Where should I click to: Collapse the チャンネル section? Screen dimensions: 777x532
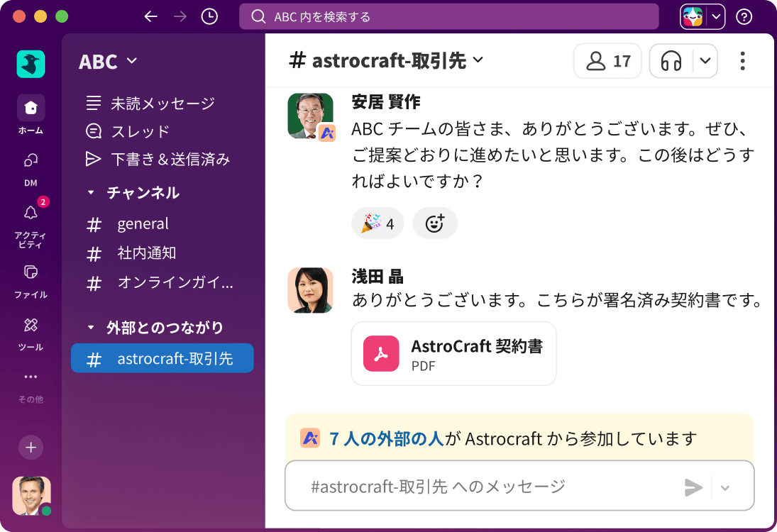tap(90, 192)
